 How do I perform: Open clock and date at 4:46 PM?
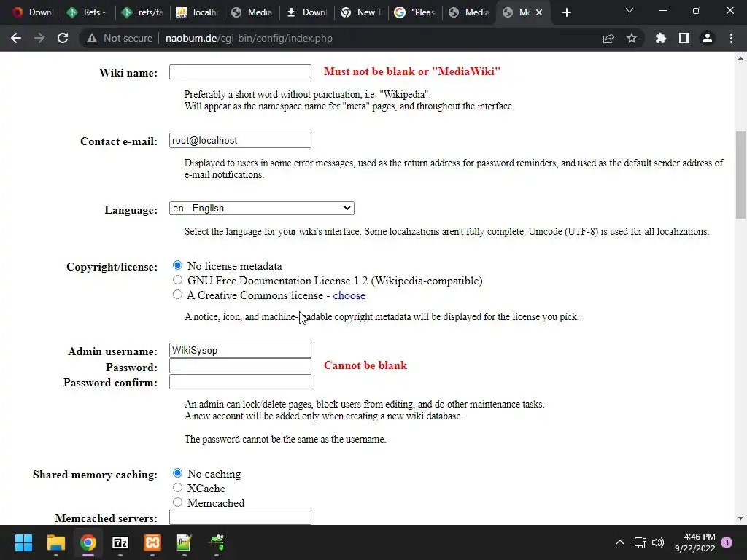coord(694,542)
